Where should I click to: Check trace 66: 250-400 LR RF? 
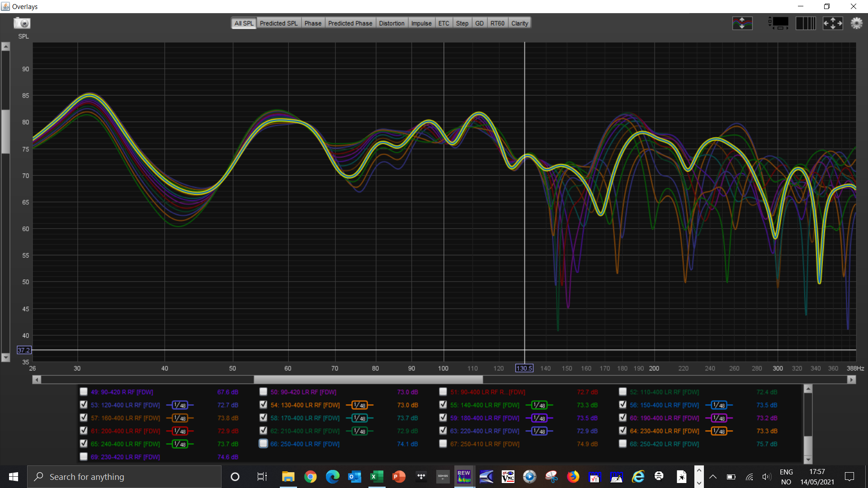point(263,444)
